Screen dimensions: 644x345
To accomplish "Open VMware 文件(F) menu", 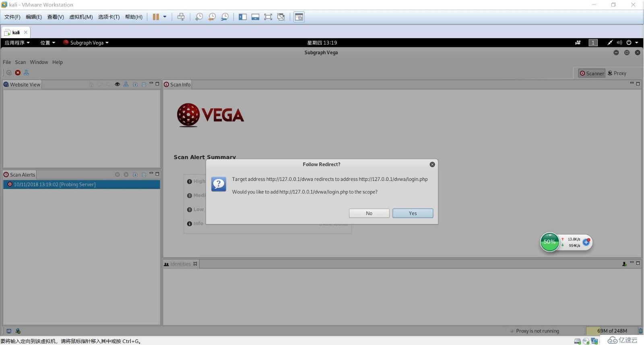I will [x=12, y=17].
